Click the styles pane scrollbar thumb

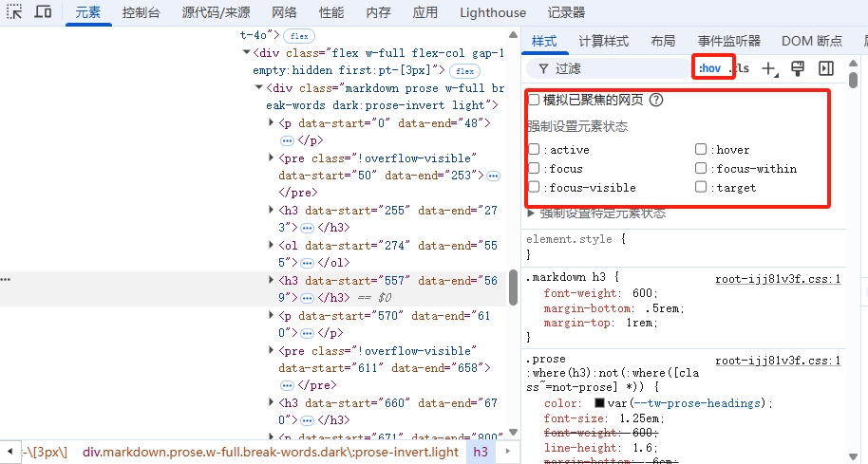[x=853, y=81]
